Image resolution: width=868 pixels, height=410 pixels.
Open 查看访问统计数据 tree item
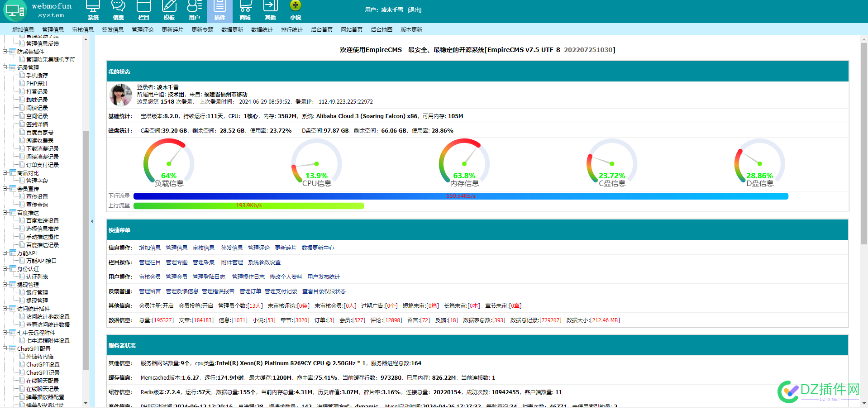[x=48, y=325]
